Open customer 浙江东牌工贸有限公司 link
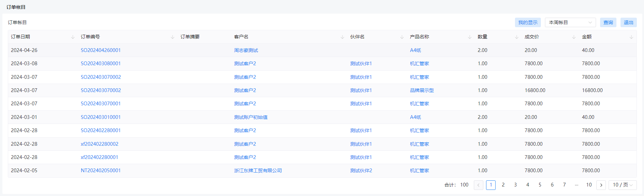 [x=258, y=171]
